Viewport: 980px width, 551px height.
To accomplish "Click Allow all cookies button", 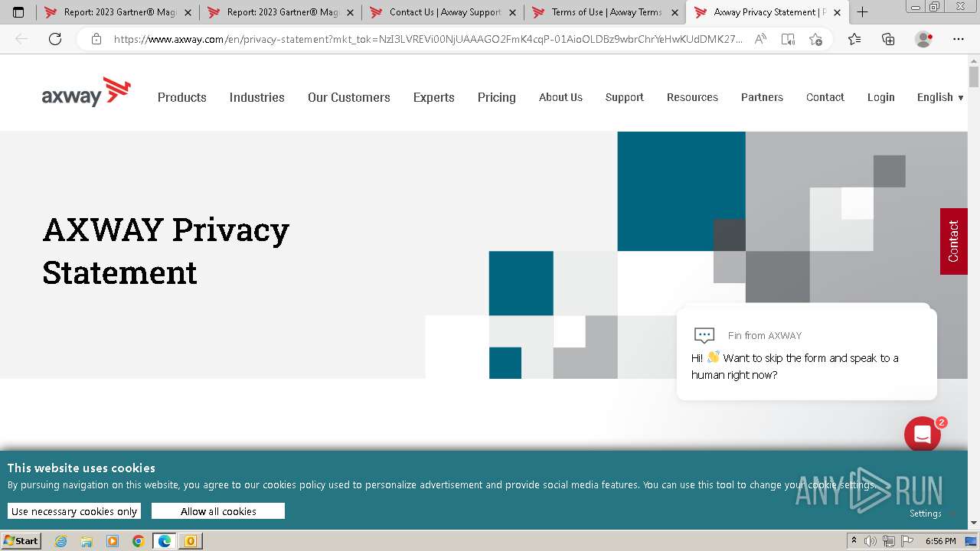I will pyautogui.click(x=218, y=511).
